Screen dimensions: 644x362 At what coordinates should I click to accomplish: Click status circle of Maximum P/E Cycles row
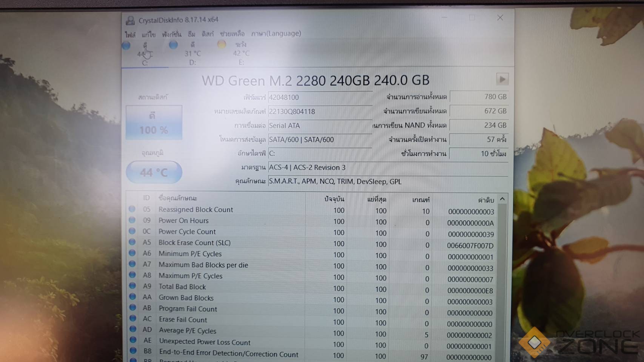[132, 275]
